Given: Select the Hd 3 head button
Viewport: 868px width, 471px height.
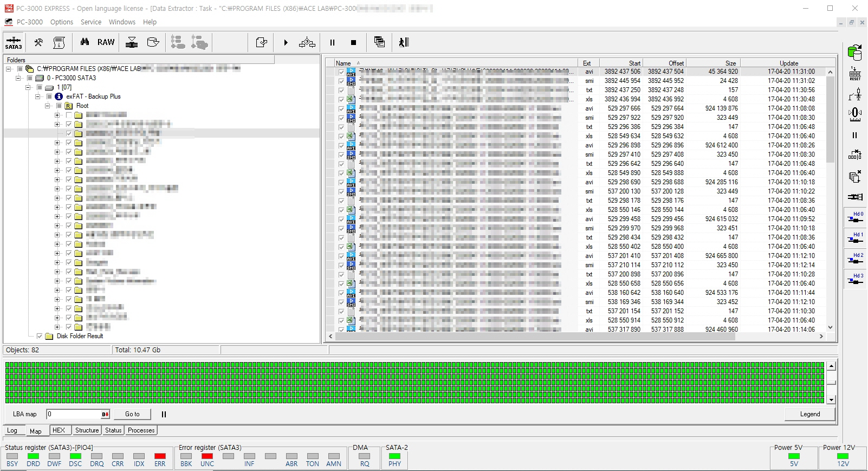Looking at the screenshot, I should [855, 279].
